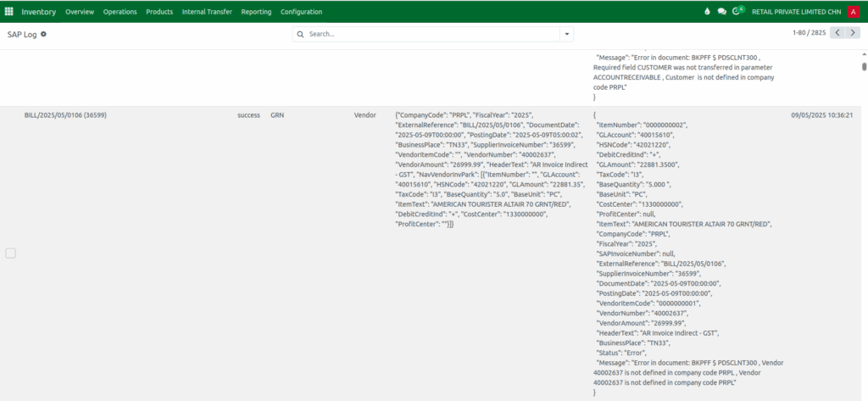Open the Configuration menu

[301, 12]
